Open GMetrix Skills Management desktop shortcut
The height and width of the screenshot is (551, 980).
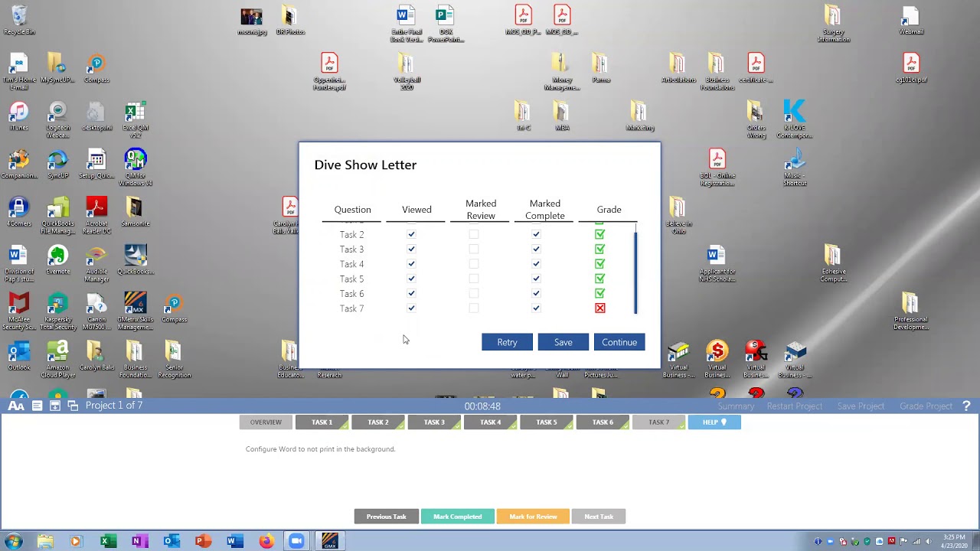tap(135, 311)
